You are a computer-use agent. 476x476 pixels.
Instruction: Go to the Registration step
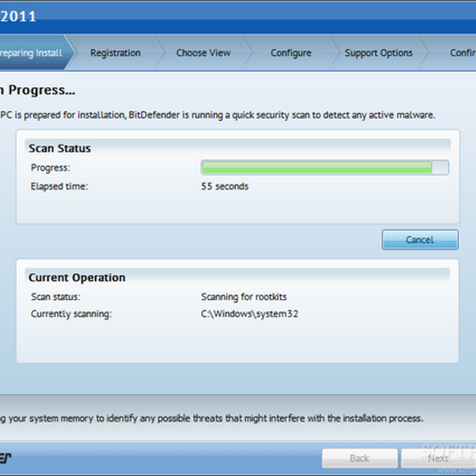click(x=115, y=53)
